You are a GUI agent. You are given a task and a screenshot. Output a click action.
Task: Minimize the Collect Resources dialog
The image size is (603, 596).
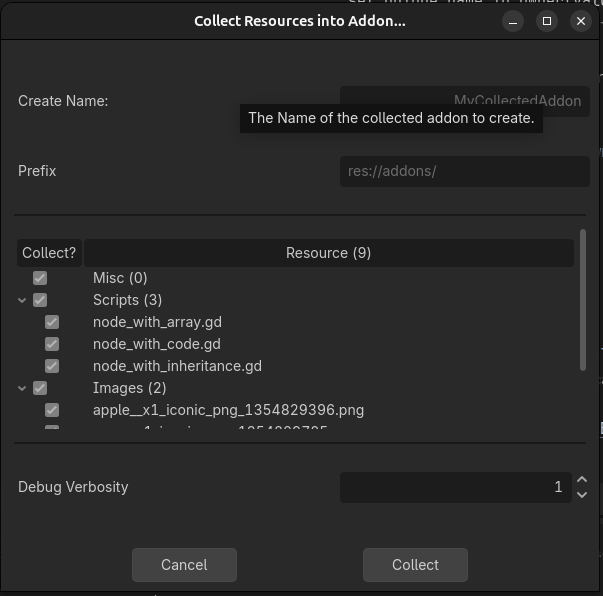coord(513,21)
